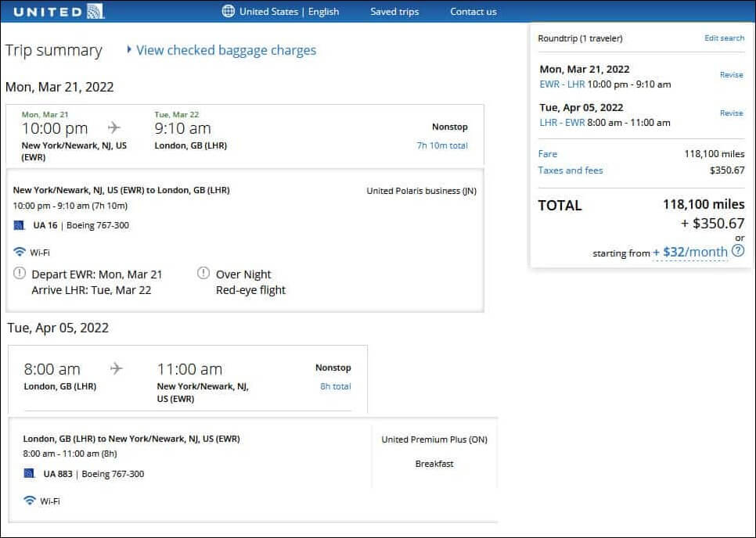Click 'Arrive LHR: Tue, Mar 22' text
This screenshot has width=756, height=538.
(x=91, y=290)
